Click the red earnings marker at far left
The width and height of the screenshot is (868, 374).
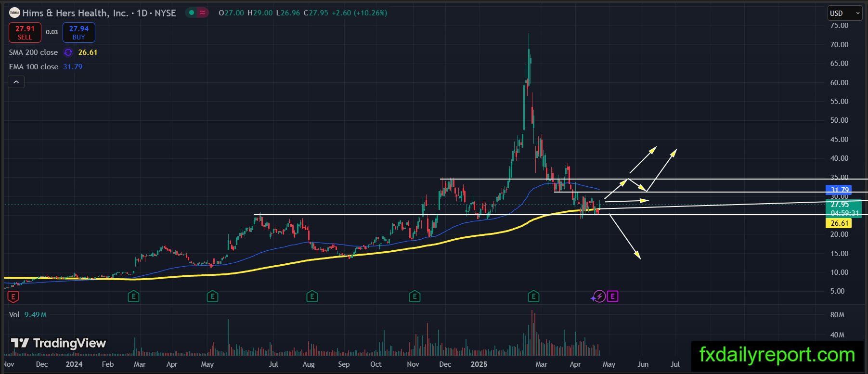pos(13,297)
